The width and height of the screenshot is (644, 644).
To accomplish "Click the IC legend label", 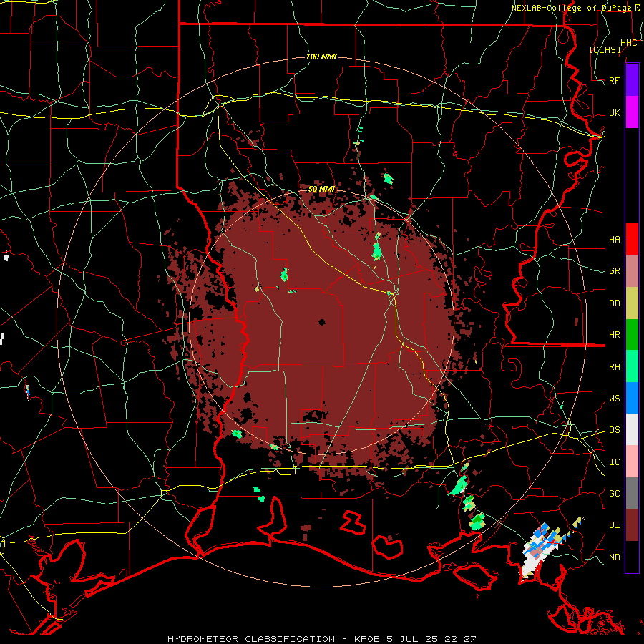I will (614, 462).
